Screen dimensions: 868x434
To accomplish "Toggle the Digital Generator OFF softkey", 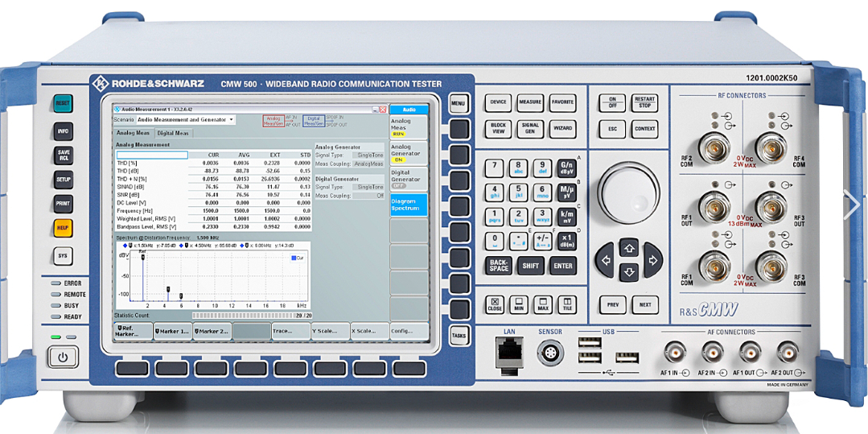I will (x=408, y=178).
